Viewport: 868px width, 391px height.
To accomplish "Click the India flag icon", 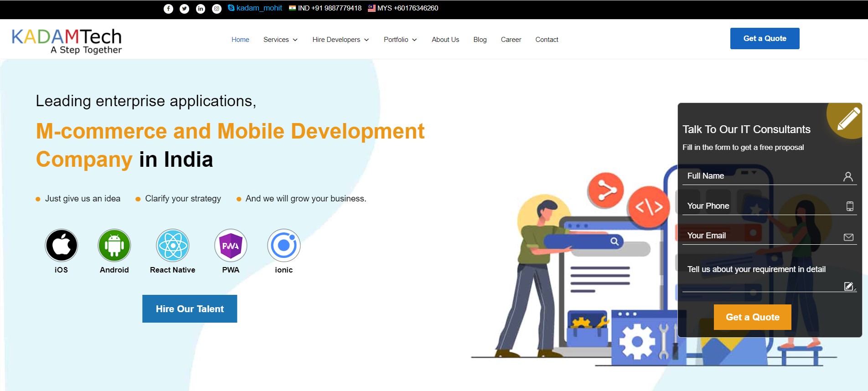I will [x=293, y=8].
